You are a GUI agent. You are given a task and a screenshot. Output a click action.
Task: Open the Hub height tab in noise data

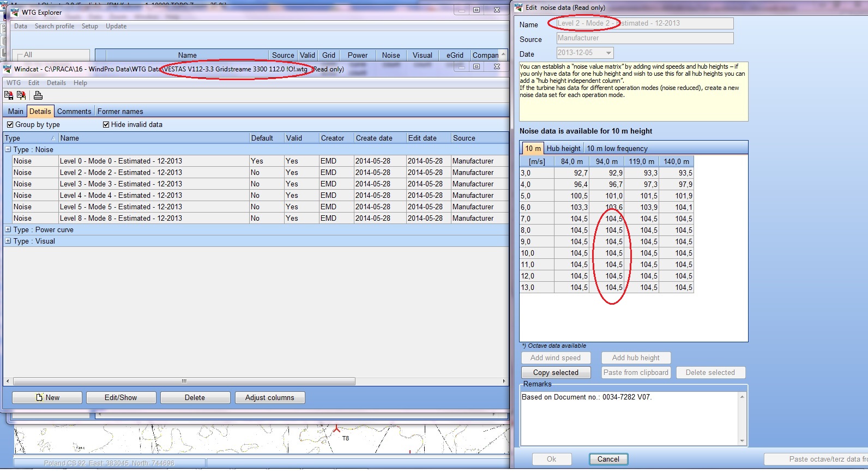(x=563, y=148)
